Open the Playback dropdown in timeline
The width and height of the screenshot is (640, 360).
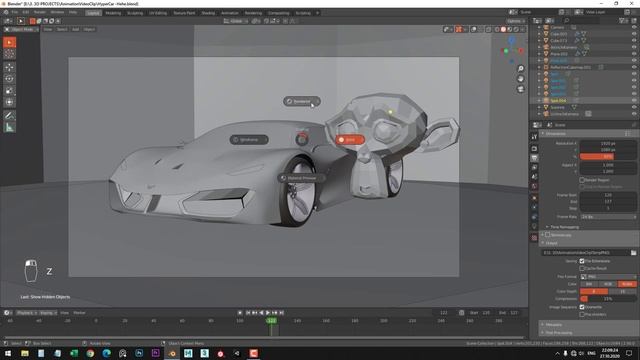point(27,313)
